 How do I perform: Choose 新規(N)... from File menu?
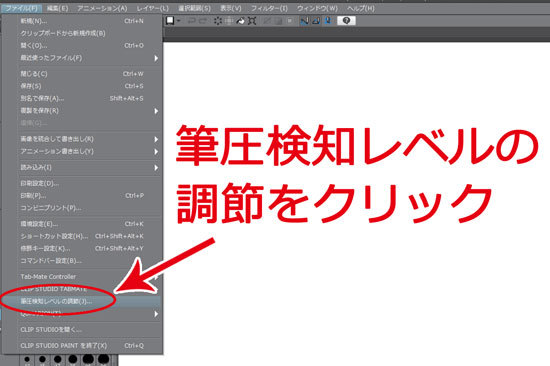tap(82, 21)
